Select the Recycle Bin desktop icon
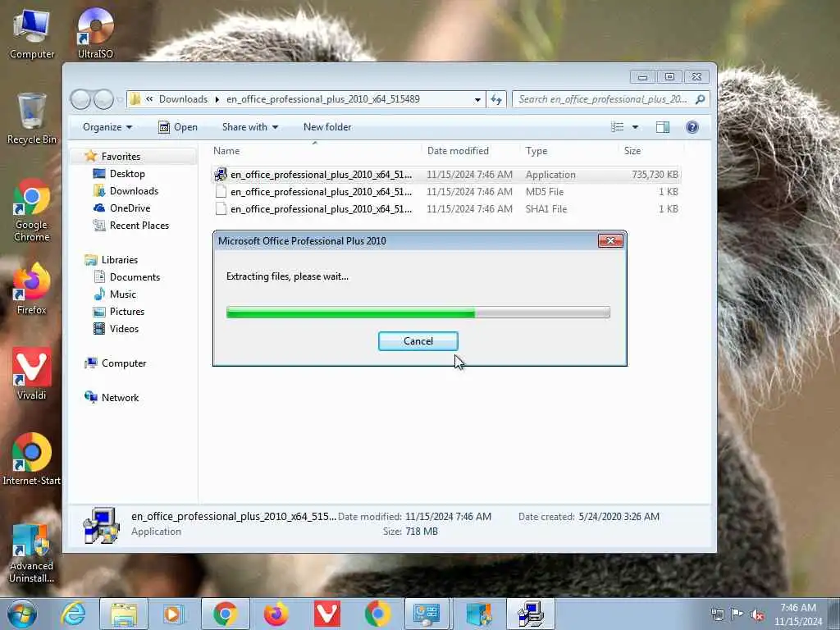840x630 pixels. pyautogui.click(x=32, y=119)
